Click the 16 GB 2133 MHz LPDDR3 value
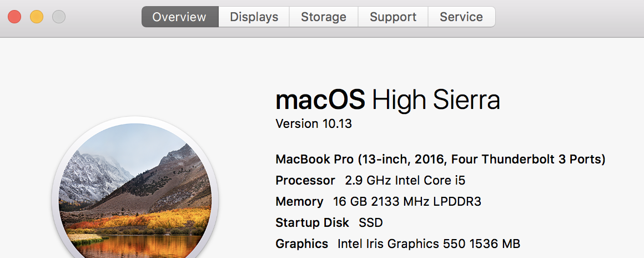Image resolution: width=644 pixels, height=258 pixels. click(407, 202)
